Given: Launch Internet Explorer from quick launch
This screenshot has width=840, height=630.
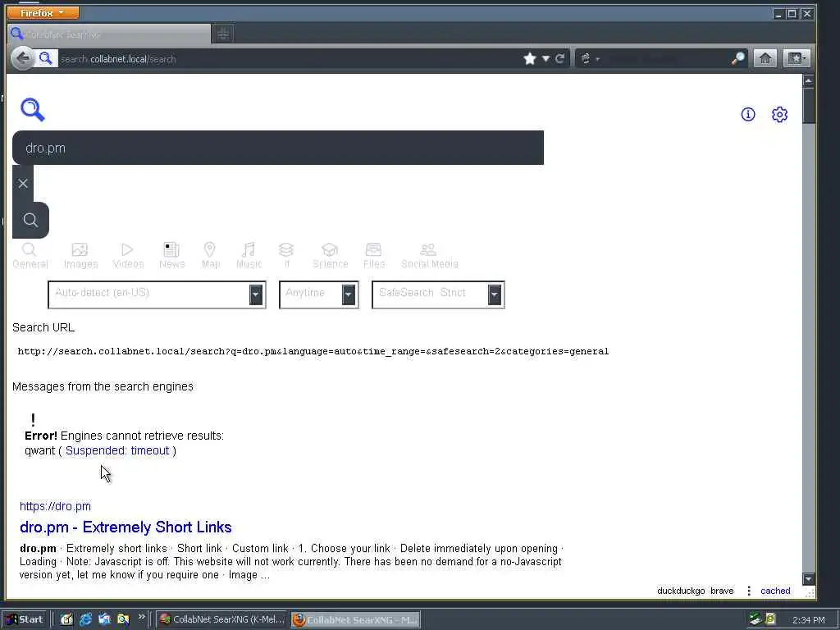Looking at the screenshot, I should click(x=85, y=619).
